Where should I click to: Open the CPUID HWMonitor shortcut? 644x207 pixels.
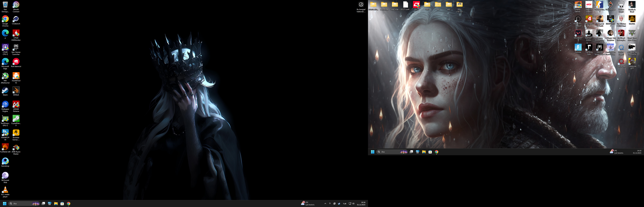tap(16, 36)
